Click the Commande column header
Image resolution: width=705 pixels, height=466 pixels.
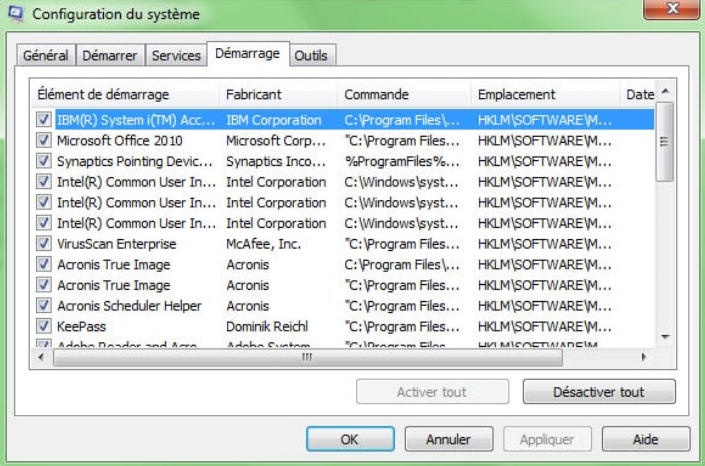404,94
